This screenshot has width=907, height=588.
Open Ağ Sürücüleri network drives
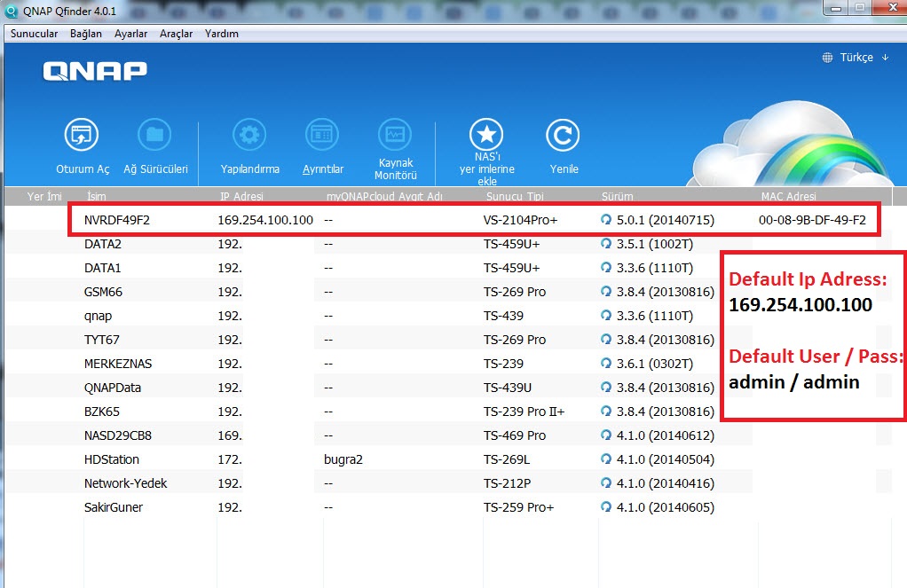pos(154,136)
